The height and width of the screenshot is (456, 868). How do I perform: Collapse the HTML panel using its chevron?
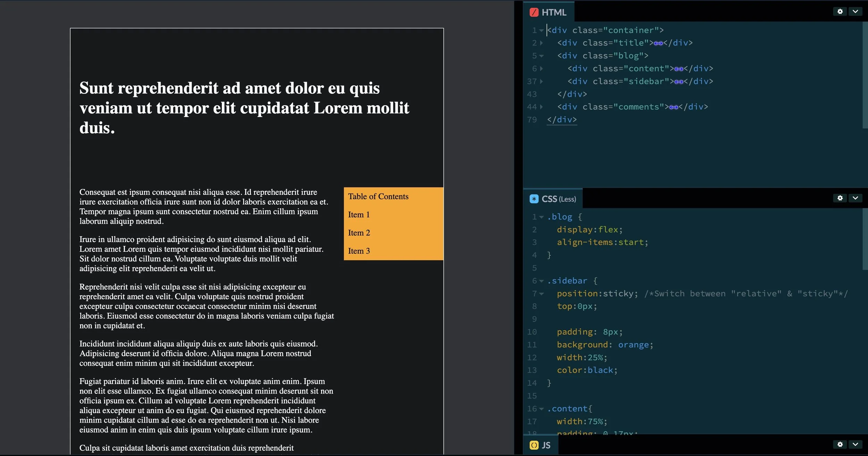coord(856,11)
